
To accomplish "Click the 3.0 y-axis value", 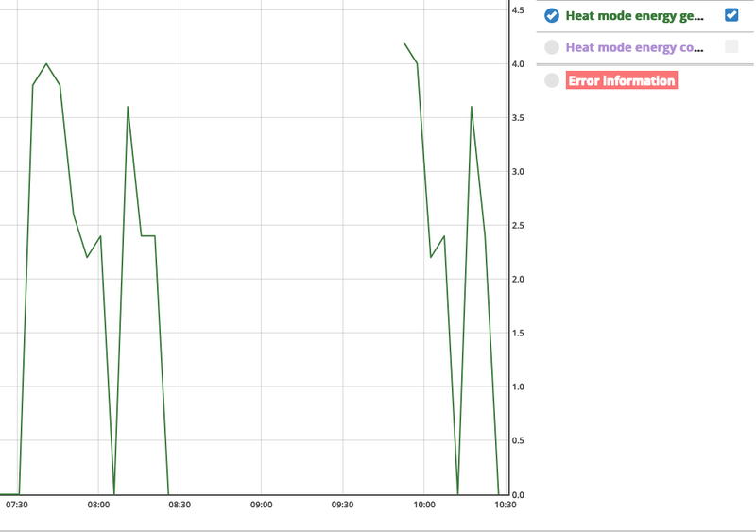I will coord(518,171).
